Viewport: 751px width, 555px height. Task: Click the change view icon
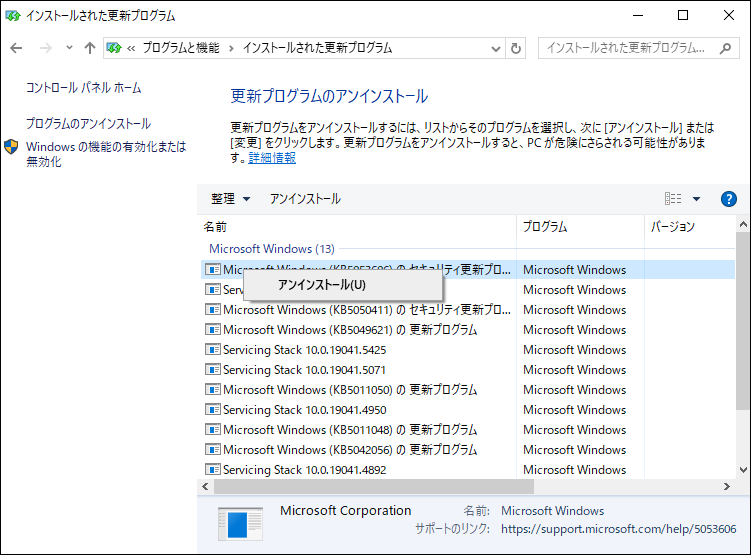tap(672, 199)
